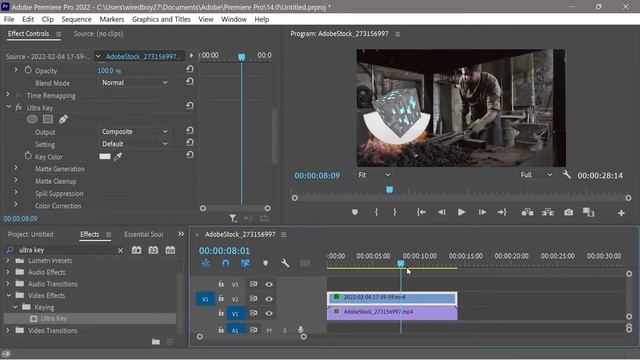Enable voice-over record on A1

point(300,330)
